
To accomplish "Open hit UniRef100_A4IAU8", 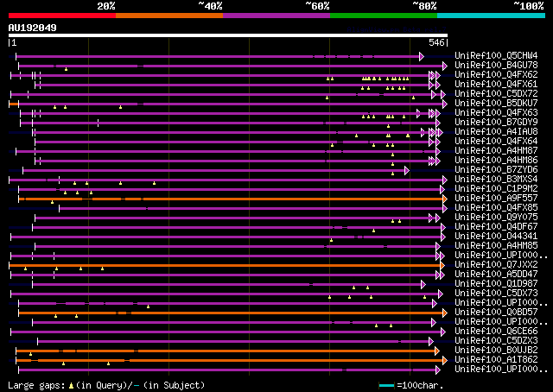I will tap(496, 132).
